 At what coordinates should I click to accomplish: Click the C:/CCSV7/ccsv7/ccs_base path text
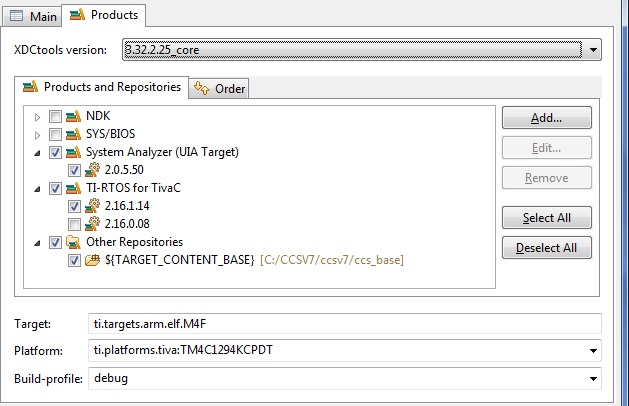tap(332, 260)
